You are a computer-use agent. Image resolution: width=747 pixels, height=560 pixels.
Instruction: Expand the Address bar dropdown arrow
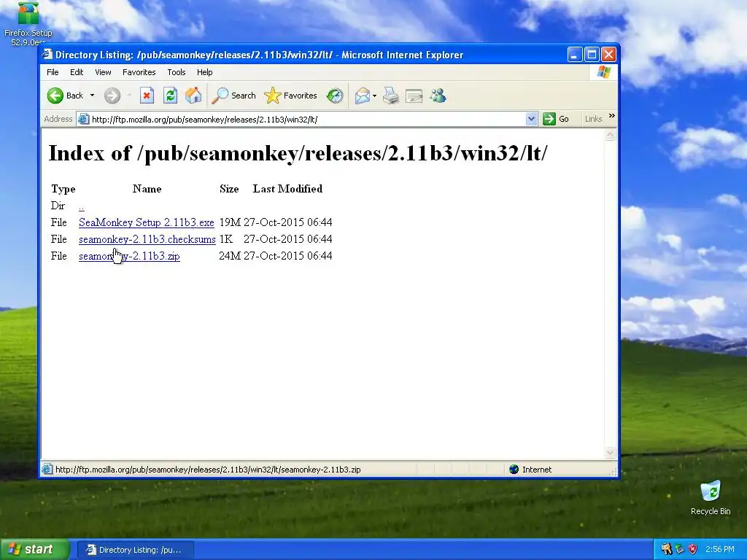[x=531, y=119]
